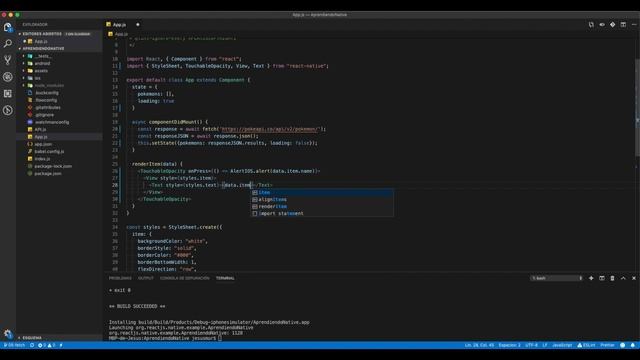Viewport: 640px width, 360px height.
Task: Show errors and warnings count in status bar
Action: (x=47, y=345)
